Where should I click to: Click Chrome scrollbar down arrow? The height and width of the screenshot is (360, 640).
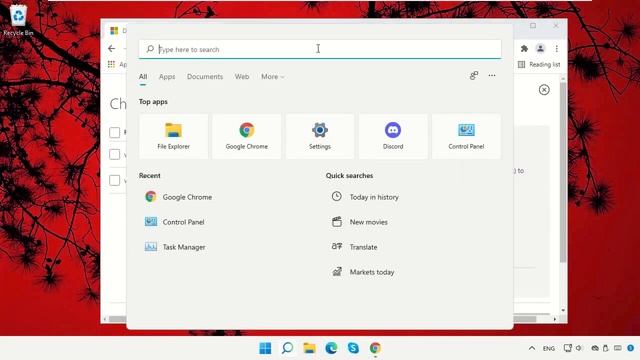[563, 311]
